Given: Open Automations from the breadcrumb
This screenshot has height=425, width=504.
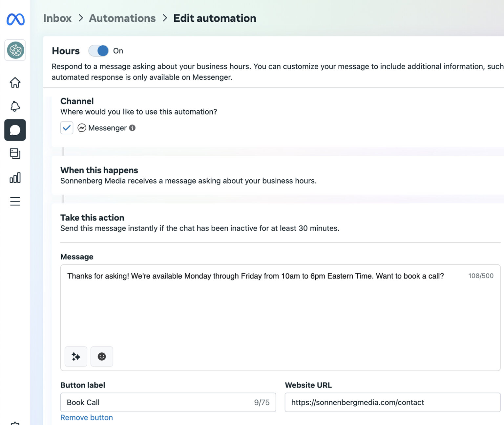Looking at the screenshot, I should (x=122, y=18).
